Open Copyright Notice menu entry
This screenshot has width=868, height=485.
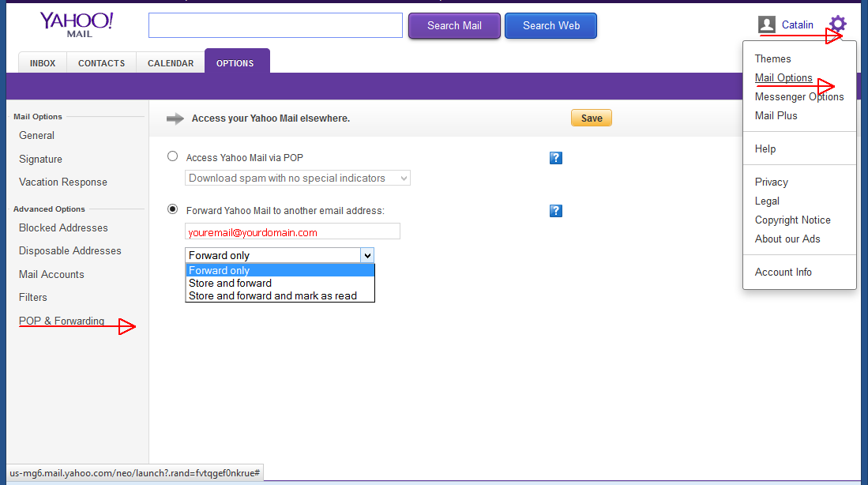(x=792, y=220)
